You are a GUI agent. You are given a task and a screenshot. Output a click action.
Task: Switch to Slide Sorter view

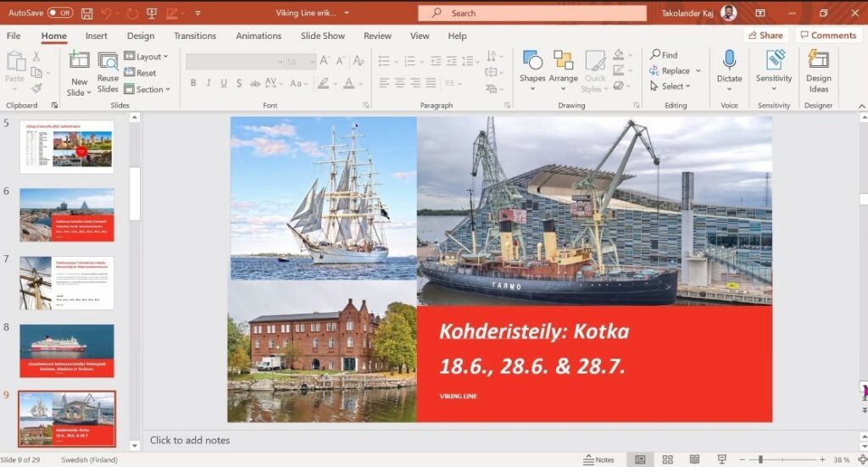click(667, 459)
